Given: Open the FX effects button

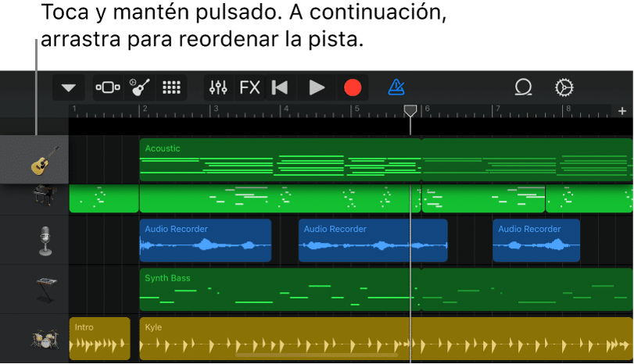Looking at the screenshot, I should [249, 87].
